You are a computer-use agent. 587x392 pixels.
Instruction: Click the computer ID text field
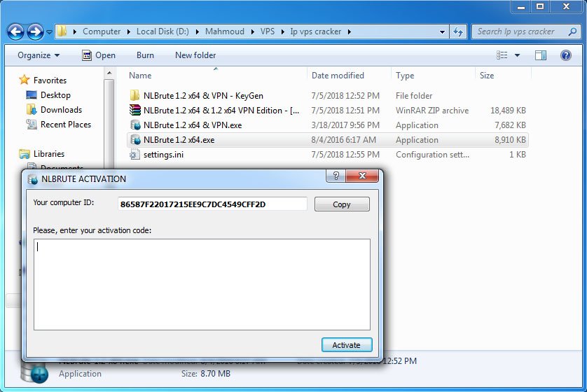(x=212, y=204)
